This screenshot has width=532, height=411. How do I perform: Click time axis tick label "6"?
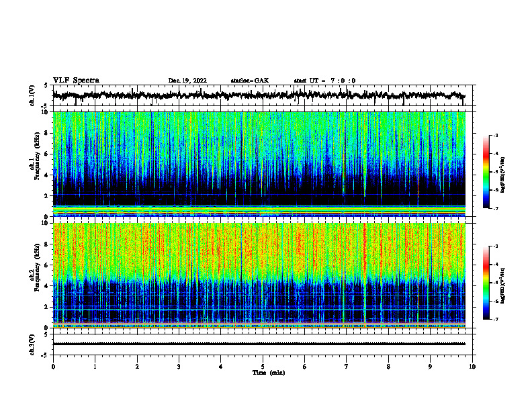click(305, 367)
